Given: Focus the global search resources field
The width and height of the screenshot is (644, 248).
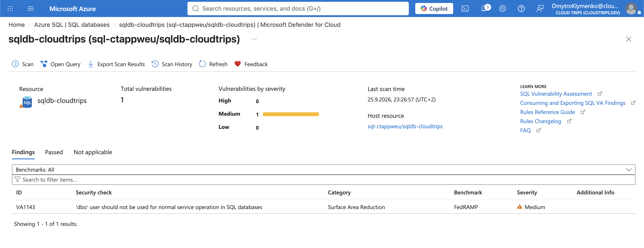Looking at the screenshot, I should [298, 9].
